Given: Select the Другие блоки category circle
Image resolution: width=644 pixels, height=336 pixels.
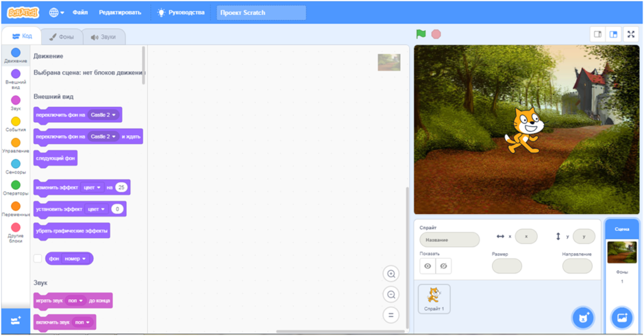Looking at the screenshot, I should pyautogui.click(x=16, y=227).
